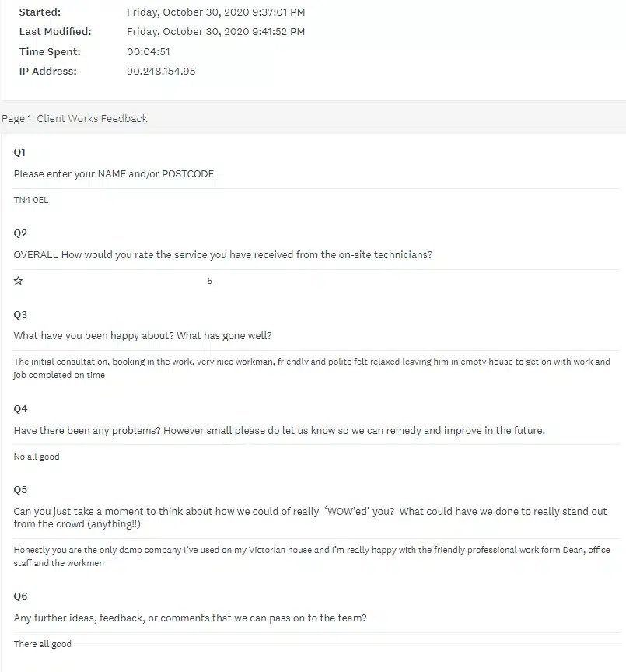Image resolution: width=626 pixels, height=672 pixels.
Task: Click the Started date Friday, October 30, 2020 9:37:01 PM
Action: (216, 12)
